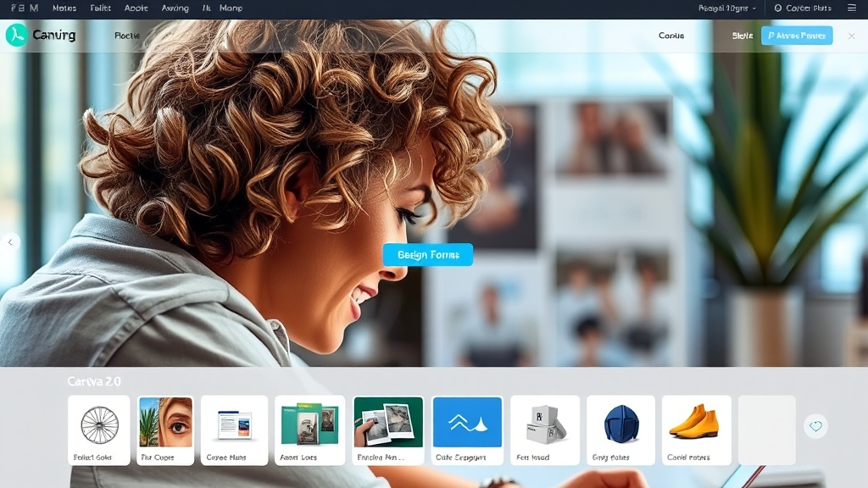Open the Awning menu in the top bar
Screen dimensions: 868x488
tap(175, 8)
